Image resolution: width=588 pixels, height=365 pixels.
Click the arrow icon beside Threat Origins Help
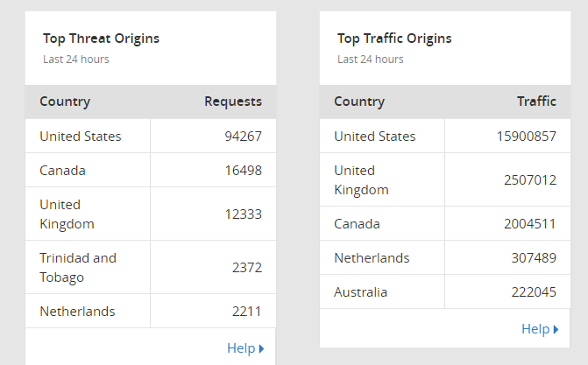click(x=261, y=349)
